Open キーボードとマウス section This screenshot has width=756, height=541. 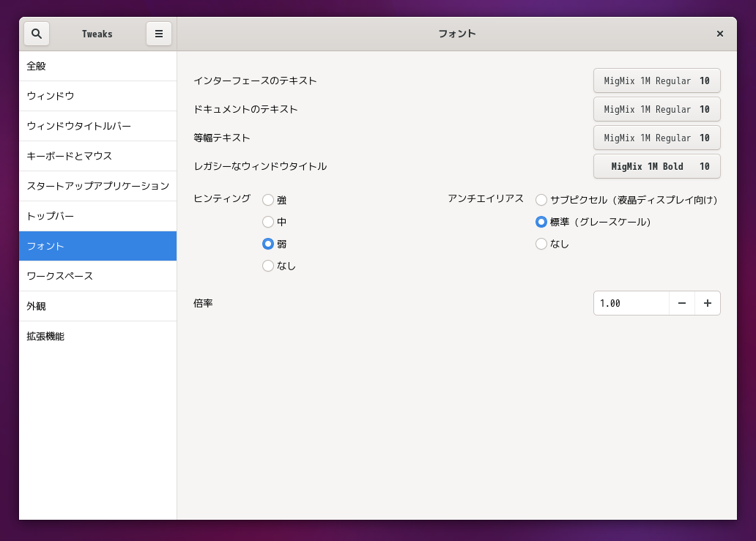[x=98, y=156]
